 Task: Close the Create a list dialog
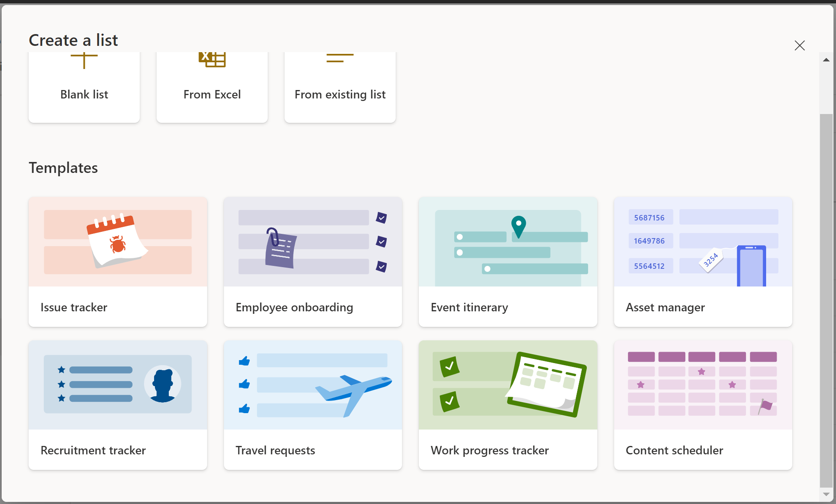799,45
